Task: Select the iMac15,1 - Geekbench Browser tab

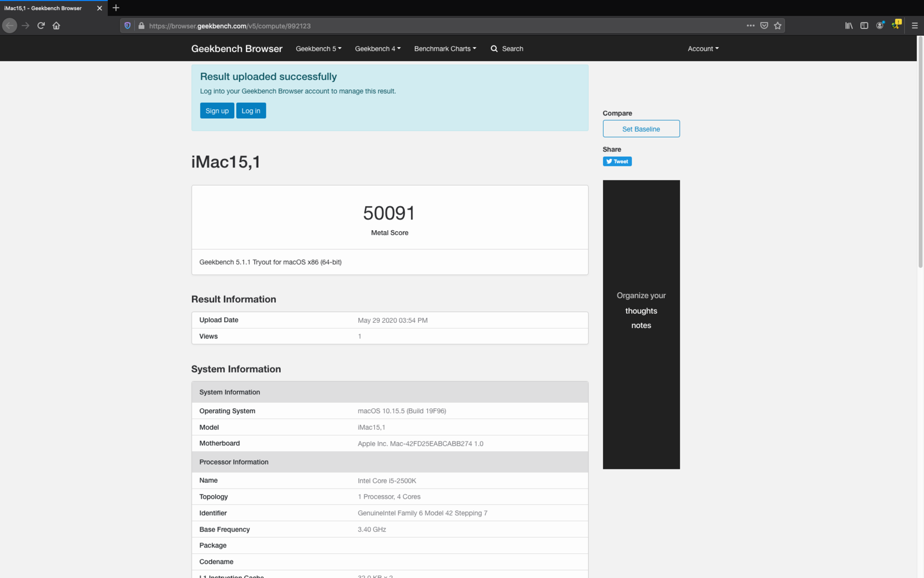Action: [53, 8]
